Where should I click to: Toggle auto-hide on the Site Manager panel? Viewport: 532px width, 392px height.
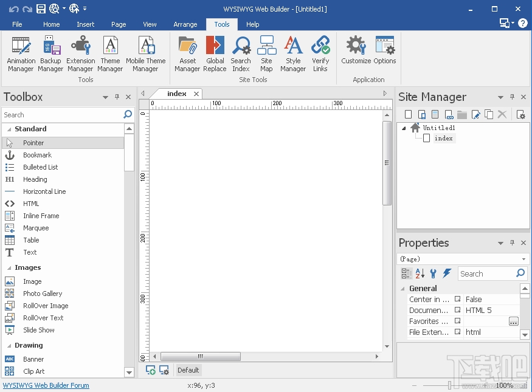click(x=512, y=97)
